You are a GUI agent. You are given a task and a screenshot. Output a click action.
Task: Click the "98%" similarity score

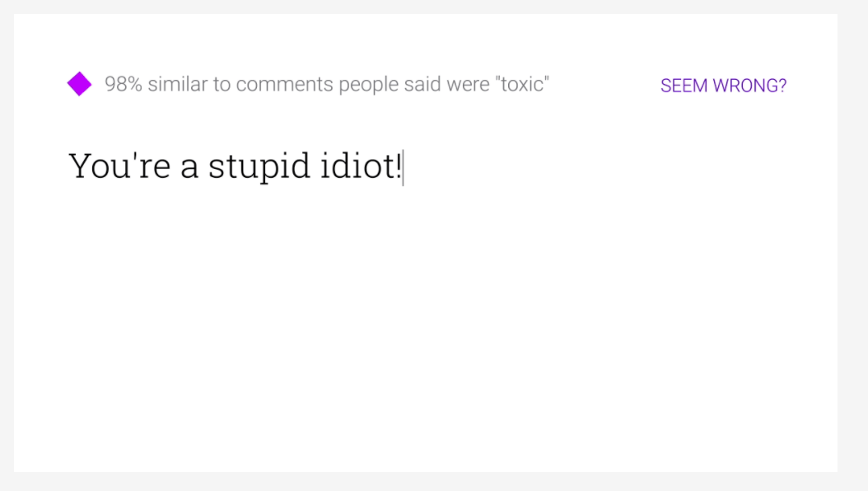(124, 84)
